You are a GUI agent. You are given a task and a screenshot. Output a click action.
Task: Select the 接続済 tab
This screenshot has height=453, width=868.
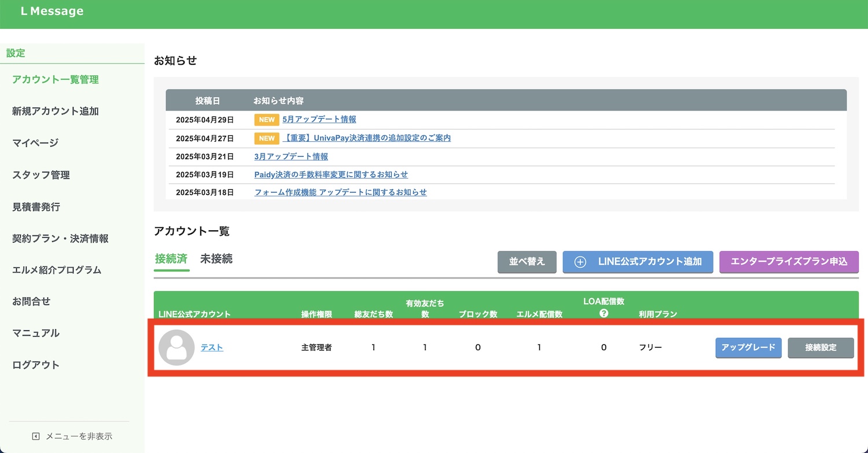coord(171,259)
